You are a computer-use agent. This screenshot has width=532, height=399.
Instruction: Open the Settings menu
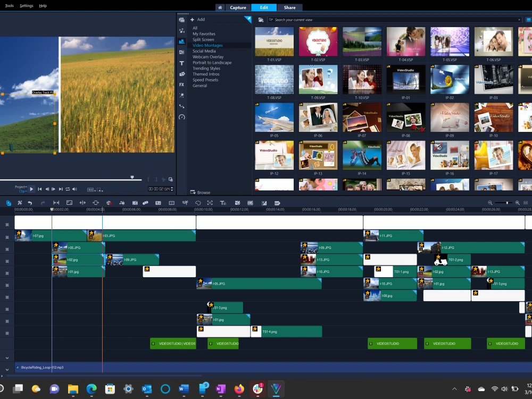[x=27, y=6]
